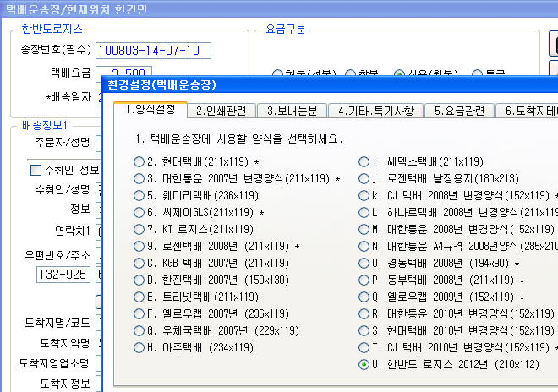Select radio j. 로젠택배 낱장용지

(x=364, y=178)
